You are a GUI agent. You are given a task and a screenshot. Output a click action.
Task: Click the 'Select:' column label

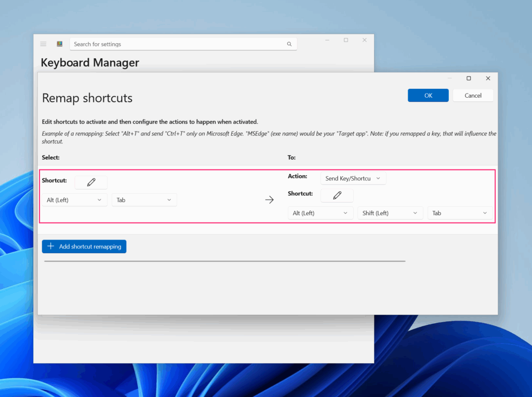[50, 157]
